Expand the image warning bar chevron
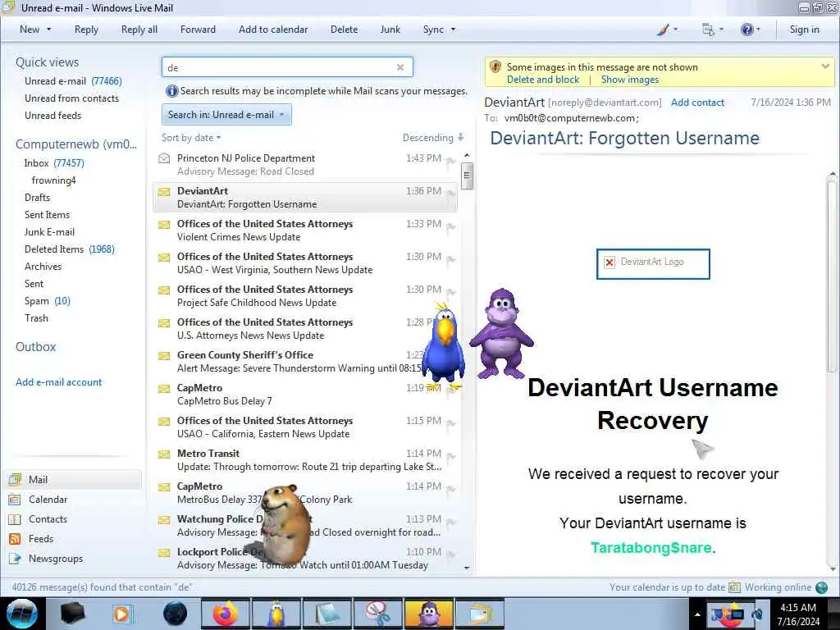This screenshot has width=840, height=630. (x=825, y=66)
